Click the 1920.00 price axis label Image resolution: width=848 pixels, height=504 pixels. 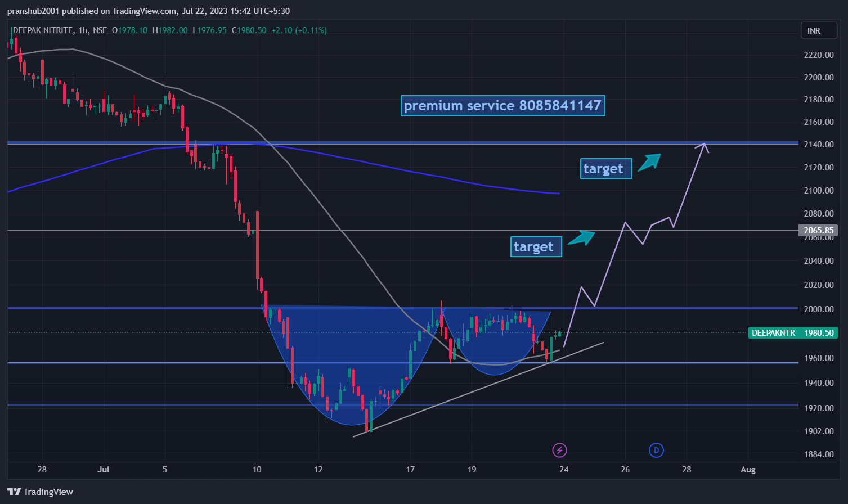click(x=819, y=408)
